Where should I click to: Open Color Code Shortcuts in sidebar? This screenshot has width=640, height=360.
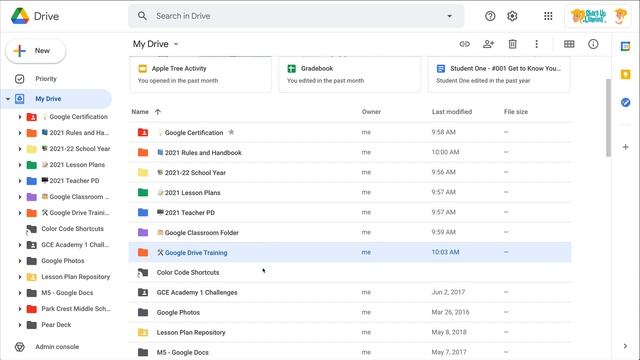coord(72,229)
